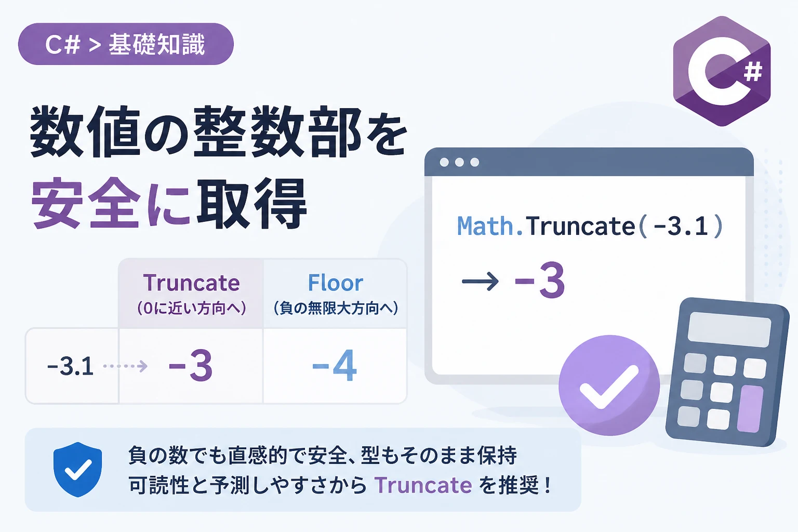Viewport: 798px width, 532px height.
Task: Click the blue shield checkmark icon
Action: pyautogui.click(x=77, y=470)
